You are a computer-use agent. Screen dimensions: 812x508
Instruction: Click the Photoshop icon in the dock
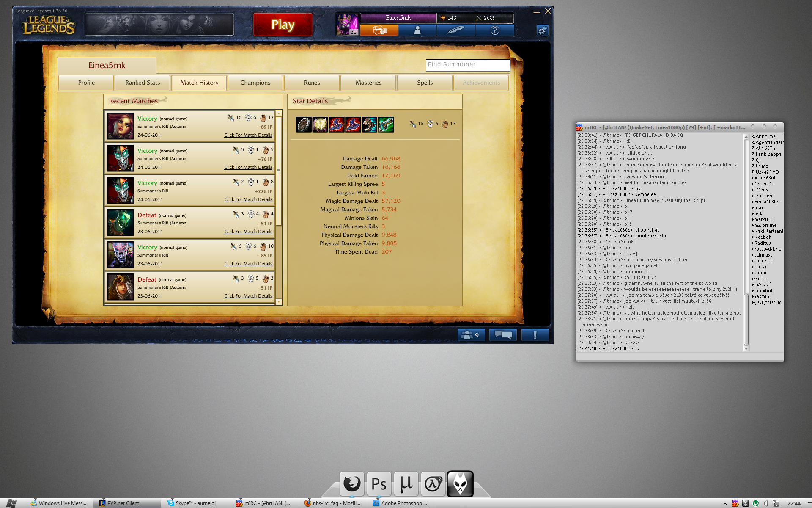pos(379,484)
